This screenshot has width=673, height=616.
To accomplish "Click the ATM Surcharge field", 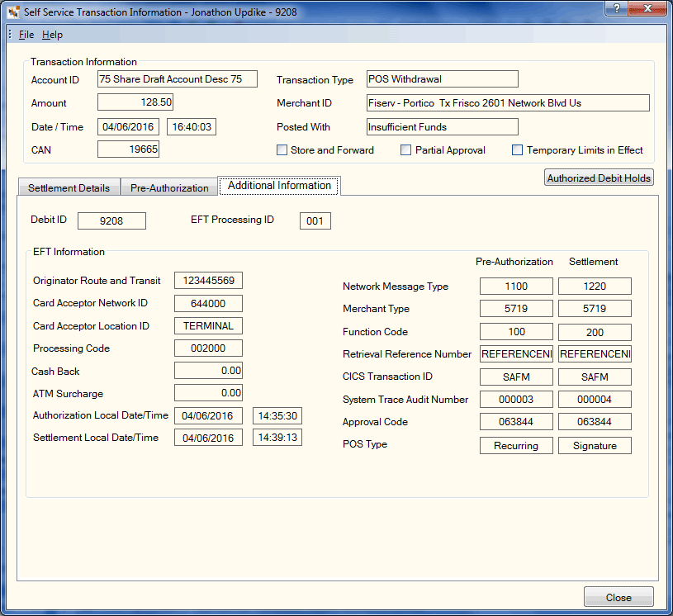I will tap(208, 393).
